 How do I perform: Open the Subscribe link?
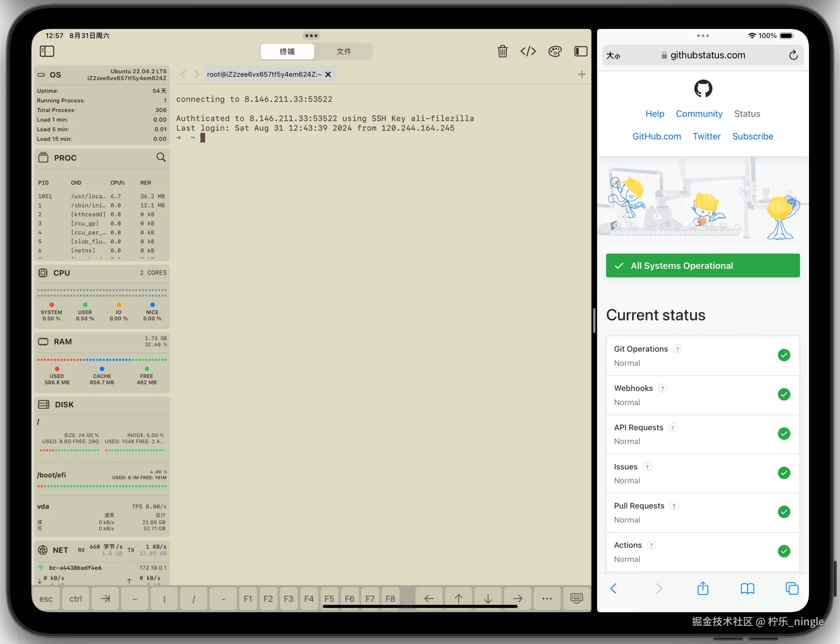tap(752, 136)
